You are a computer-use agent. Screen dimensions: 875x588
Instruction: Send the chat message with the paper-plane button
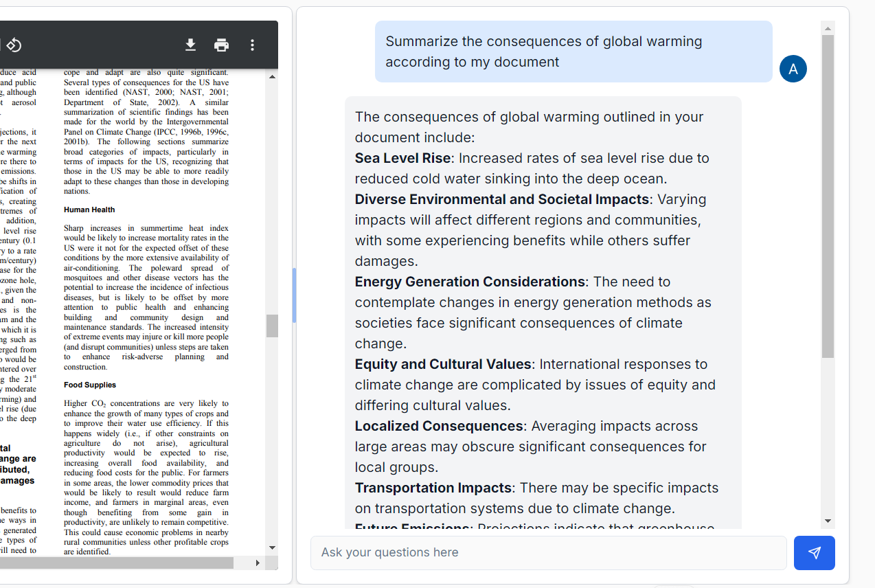pyautogui.click(x=815, y=553)
